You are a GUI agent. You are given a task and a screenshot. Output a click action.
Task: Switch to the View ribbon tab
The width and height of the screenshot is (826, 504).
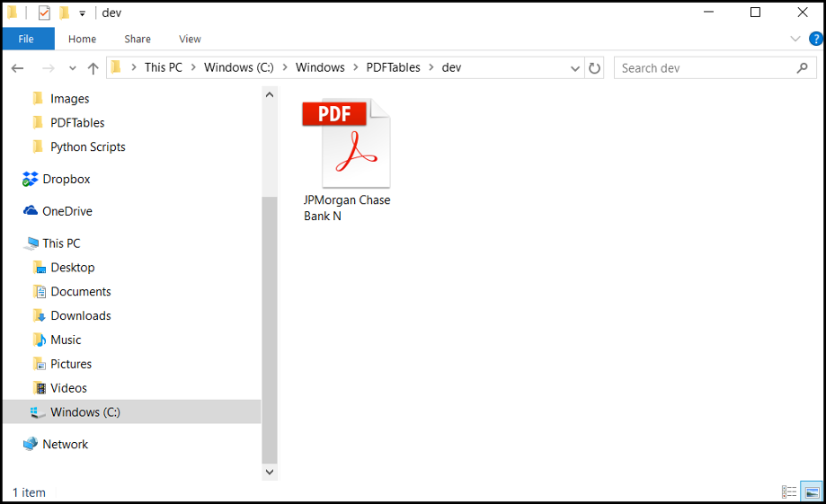(190, 39)
